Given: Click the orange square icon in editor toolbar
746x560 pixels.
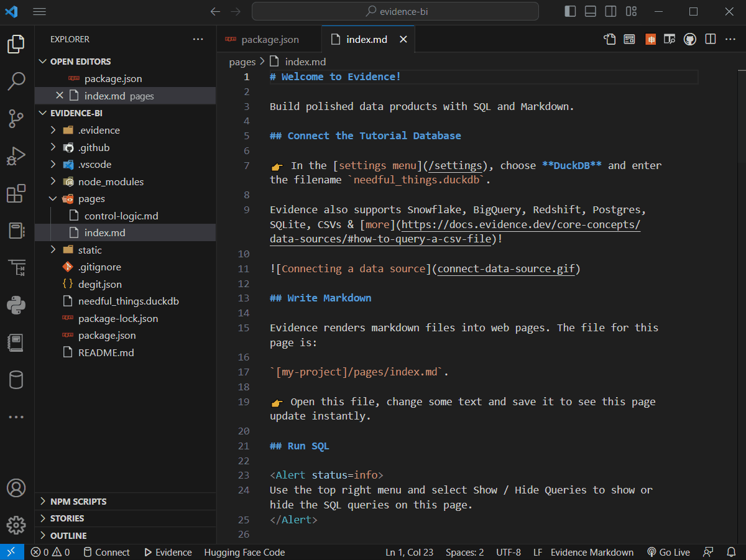Looking at the screenshot, I should pyautogui.click(x=651, y=39).
